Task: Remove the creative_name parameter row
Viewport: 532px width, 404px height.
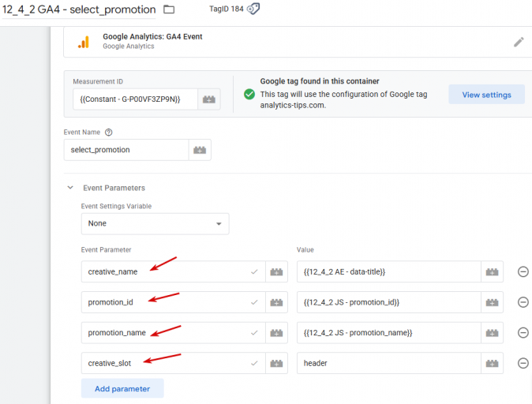Action: click(x=523, y=271)
